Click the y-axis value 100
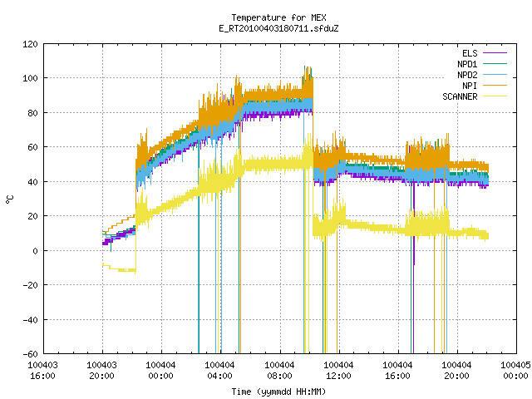 point(30,78)
